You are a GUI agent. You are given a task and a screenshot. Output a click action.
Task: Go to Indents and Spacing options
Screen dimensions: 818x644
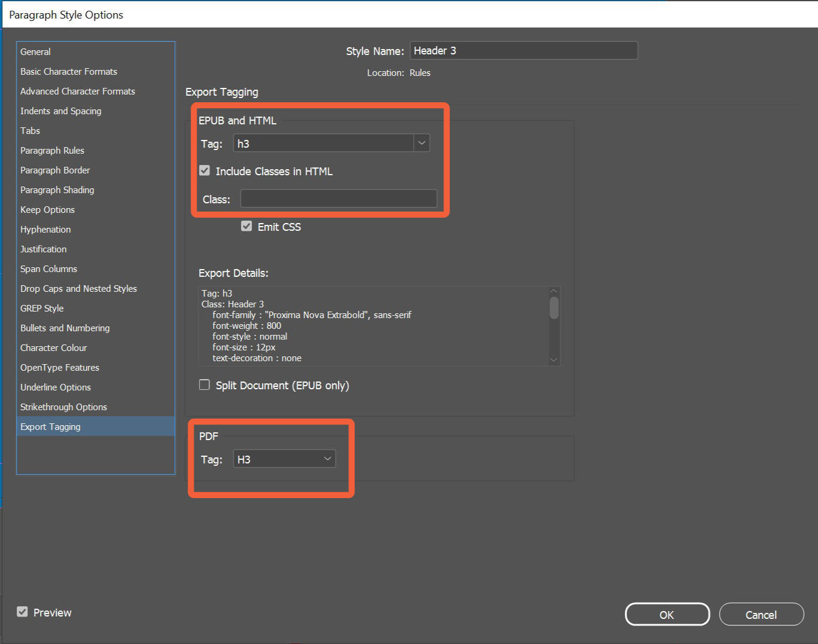pos(60,111)
